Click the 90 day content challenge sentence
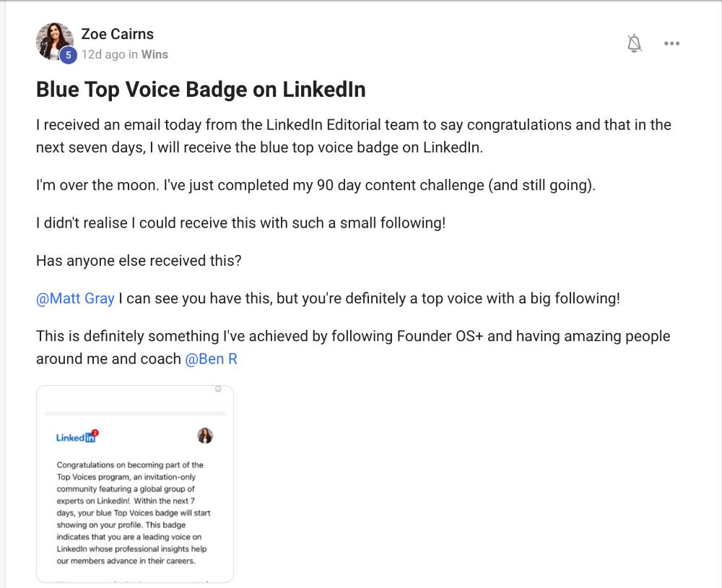The width and height of the screenshot is (722, 588). click(x=316, y=185)
